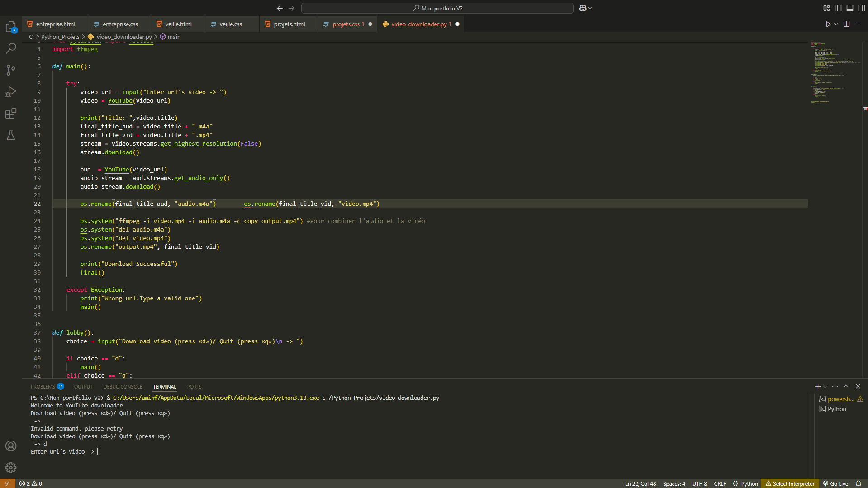This screenshot has width=868, height=488.
Task: Expand the run button dropdown arrow
Action: click(x=836, y=24)
